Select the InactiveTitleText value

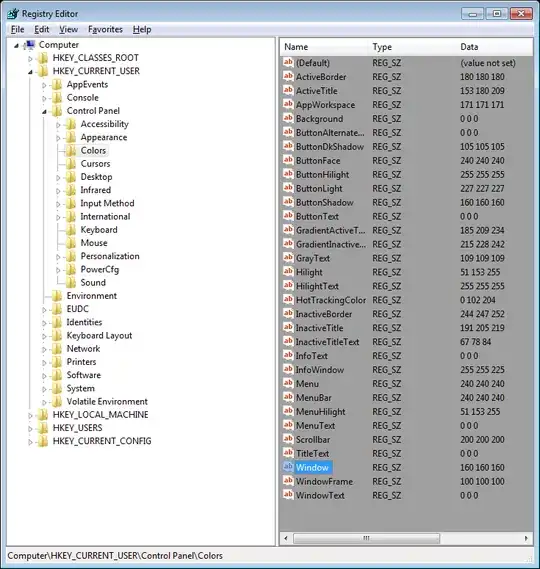[327, 342]
